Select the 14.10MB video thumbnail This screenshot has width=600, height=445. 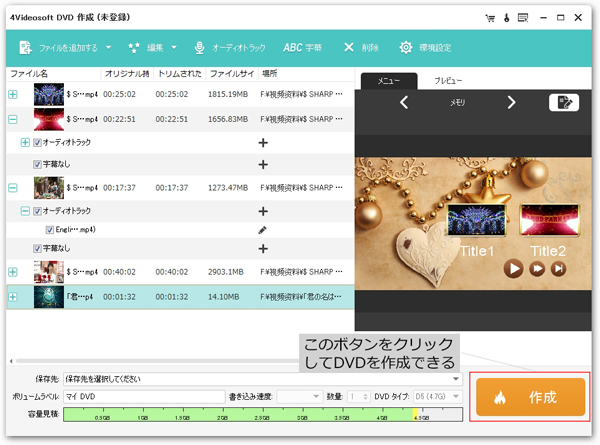click(49, 297)
